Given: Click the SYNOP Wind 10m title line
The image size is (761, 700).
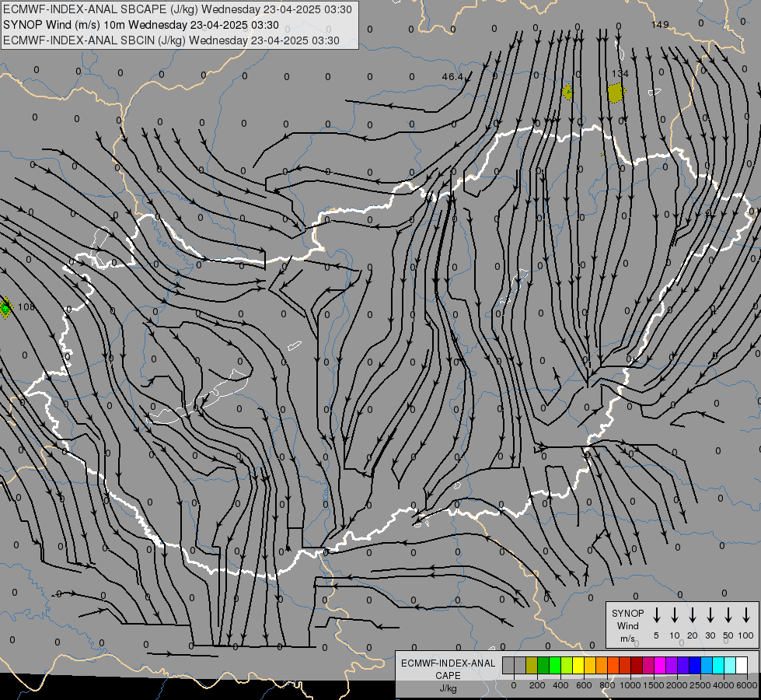Looking at the screenshot, I should [x=141, y=25].
